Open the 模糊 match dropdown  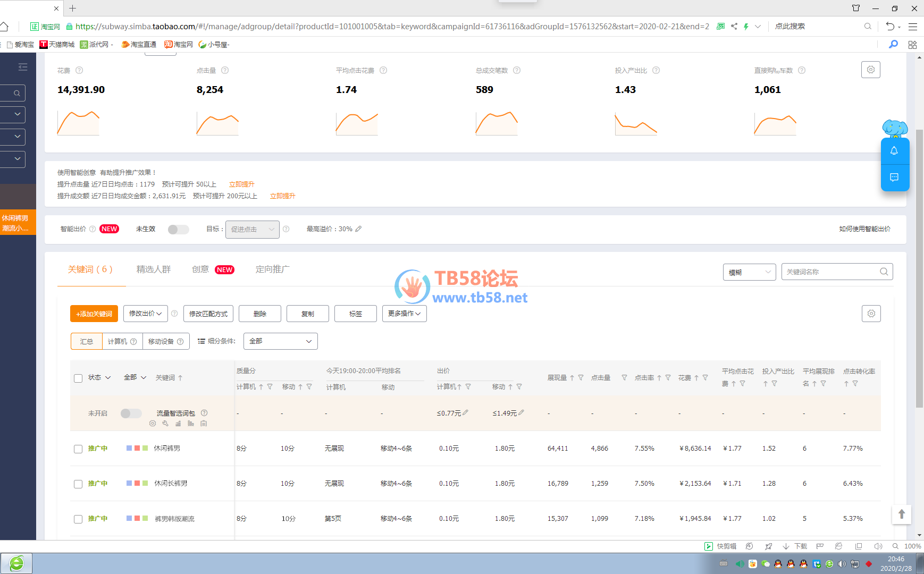point(749,272)
